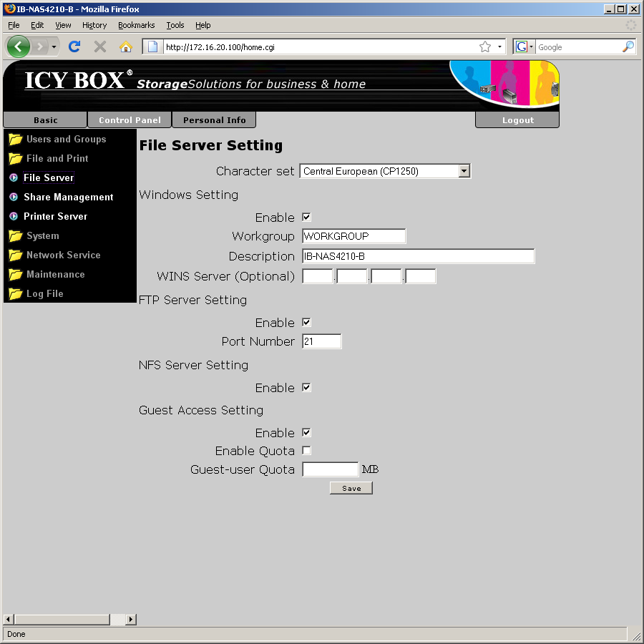
Task: Click the File and Print folder icon
Action: click(x=15, y=159)
